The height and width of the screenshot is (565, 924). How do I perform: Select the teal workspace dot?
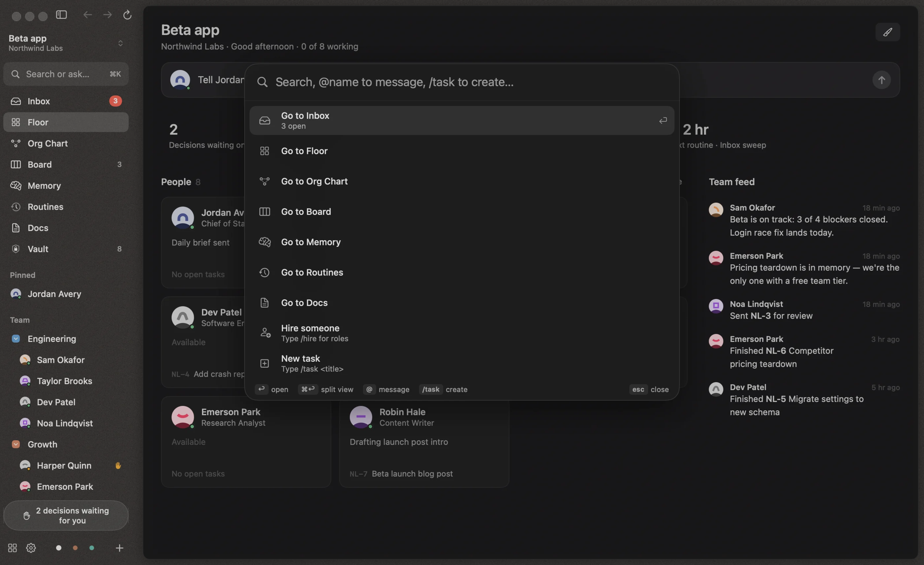[91, 548]
